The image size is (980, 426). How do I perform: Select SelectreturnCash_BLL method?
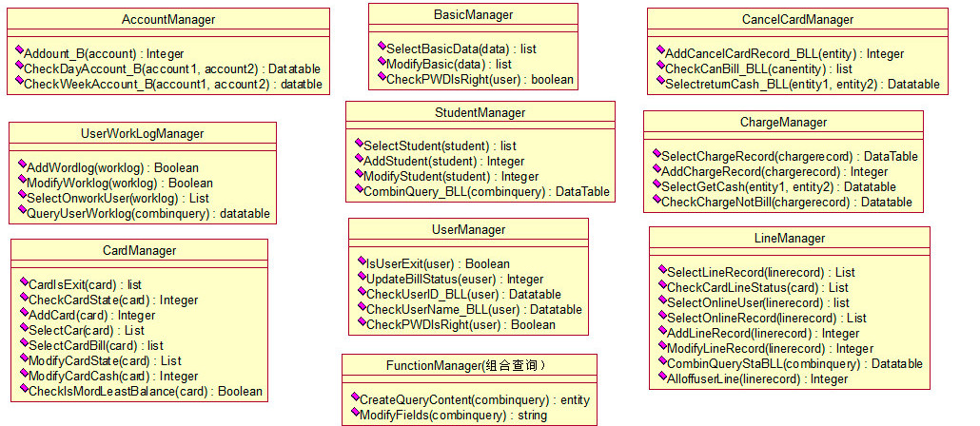coord(802,85)
